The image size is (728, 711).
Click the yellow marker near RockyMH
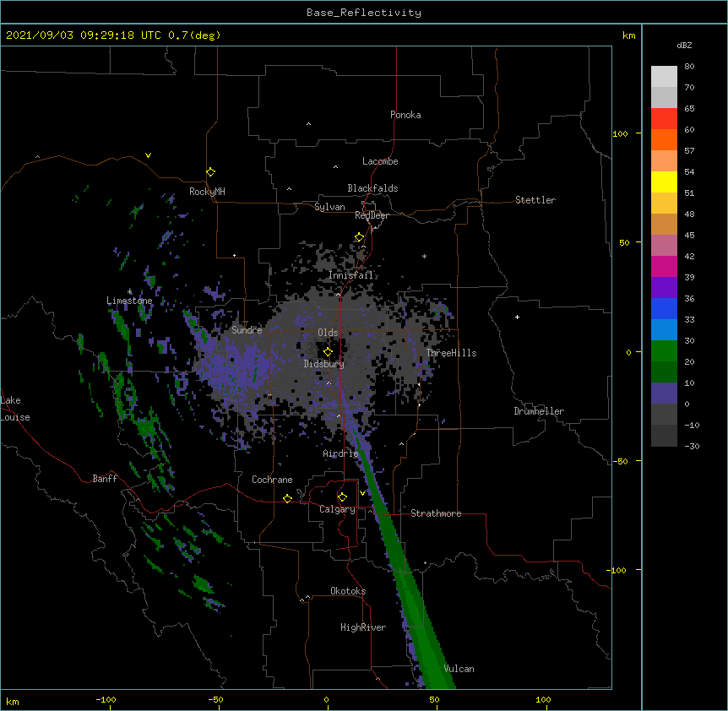tap(210, 171)
